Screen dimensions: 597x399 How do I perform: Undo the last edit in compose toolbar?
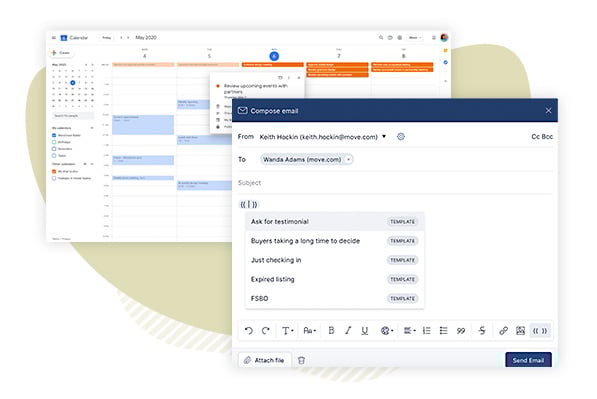(x=249, y=330)
